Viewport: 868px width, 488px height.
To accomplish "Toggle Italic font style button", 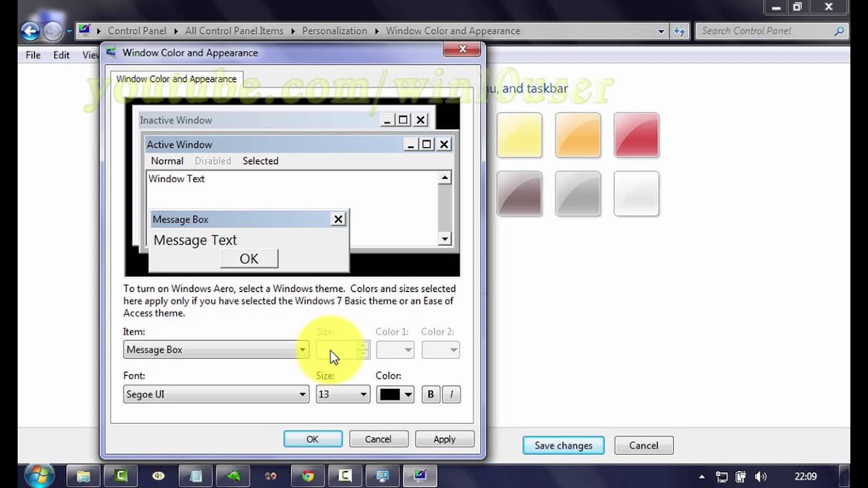I will (451, 394).
